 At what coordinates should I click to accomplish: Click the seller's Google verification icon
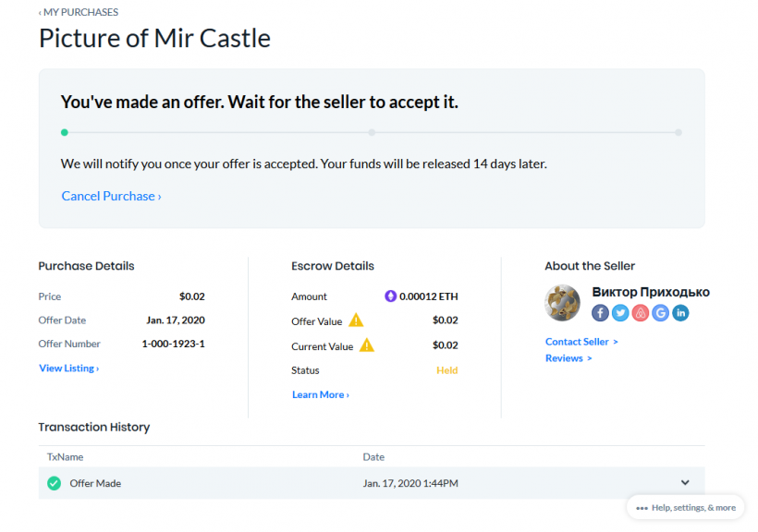pos(660,313)
